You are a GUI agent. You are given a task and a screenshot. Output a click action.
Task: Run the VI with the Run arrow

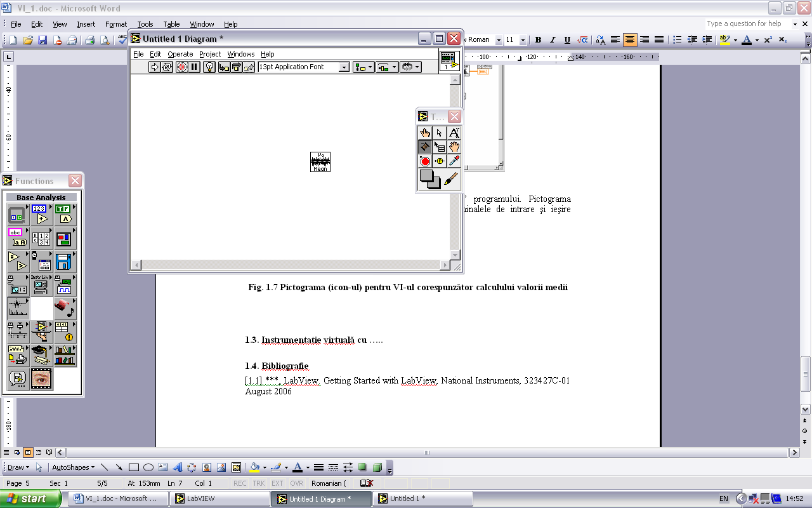155,67
